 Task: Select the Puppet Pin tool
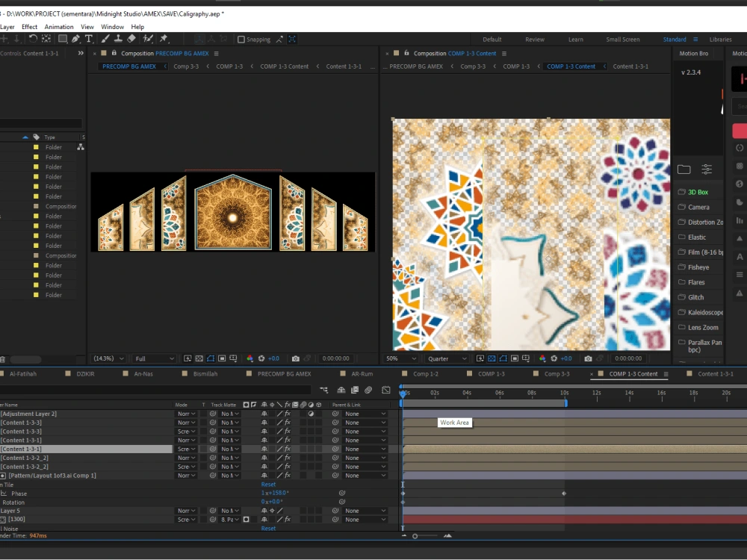[163, 37]
